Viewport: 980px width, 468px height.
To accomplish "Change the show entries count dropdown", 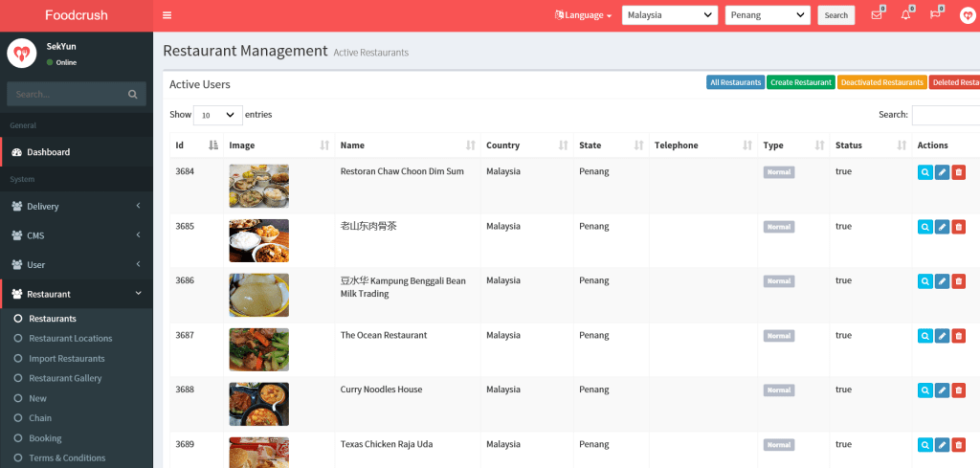I will (x=217, y=115).
